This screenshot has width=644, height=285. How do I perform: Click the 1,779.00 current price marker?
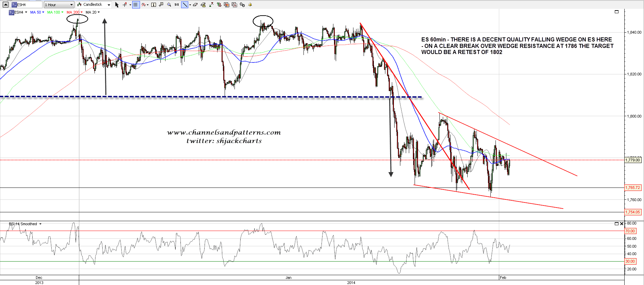[x=633, y=160]
